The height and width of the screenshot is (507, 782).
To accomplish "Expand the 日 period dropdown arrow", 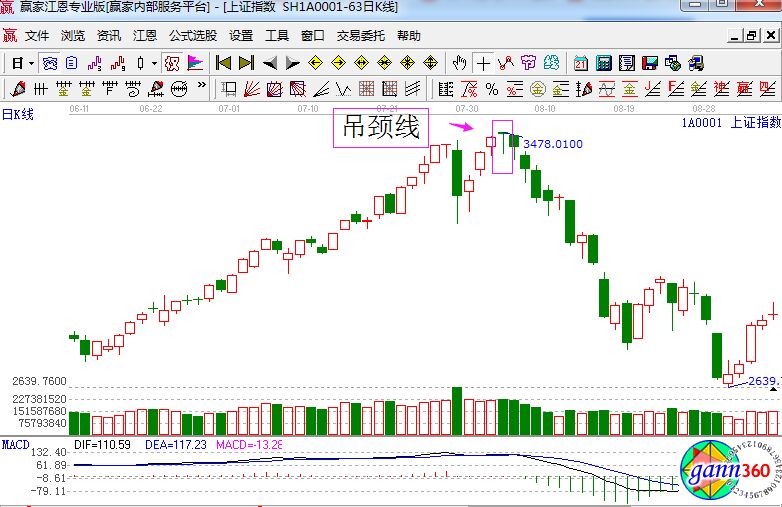I will click(31, 63).
